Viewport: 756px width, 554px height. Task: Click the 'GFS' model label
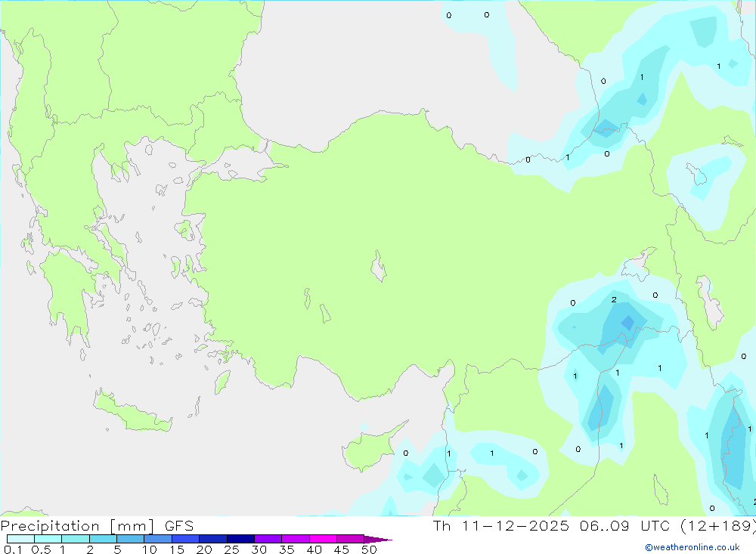point(179,526)
